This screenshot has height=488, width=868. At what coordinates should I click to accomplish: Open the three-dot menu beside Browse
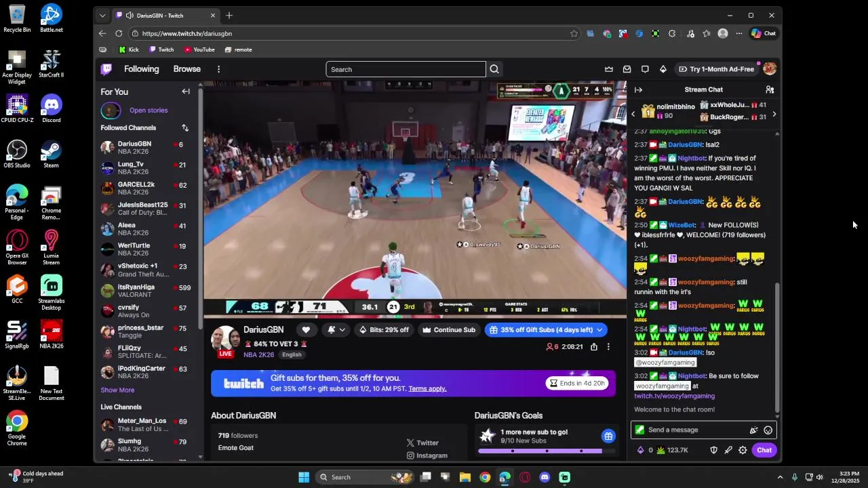click(x=218, y=69)
